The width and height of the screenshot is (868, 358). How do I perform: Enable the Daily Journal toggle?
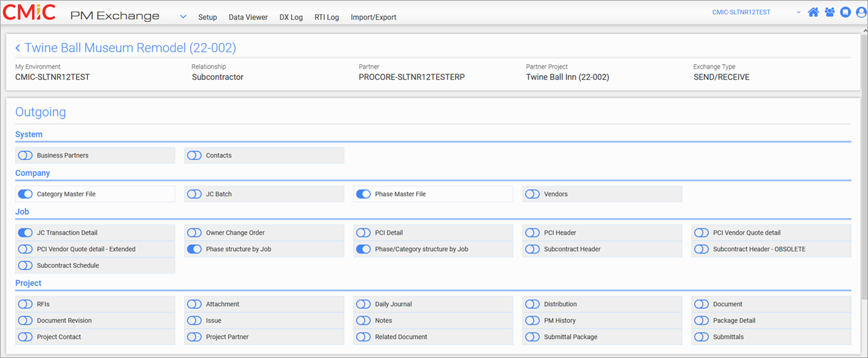(363, 304)
